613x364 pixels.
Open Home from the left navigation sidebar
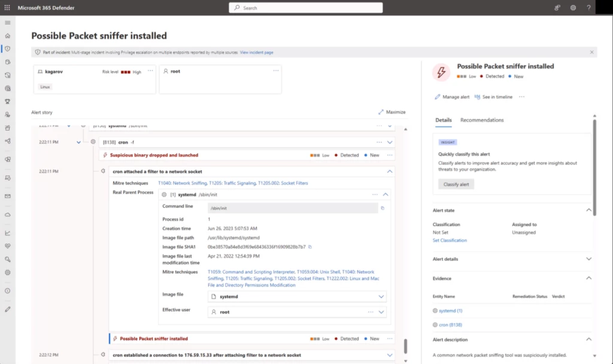pos(8,36)
